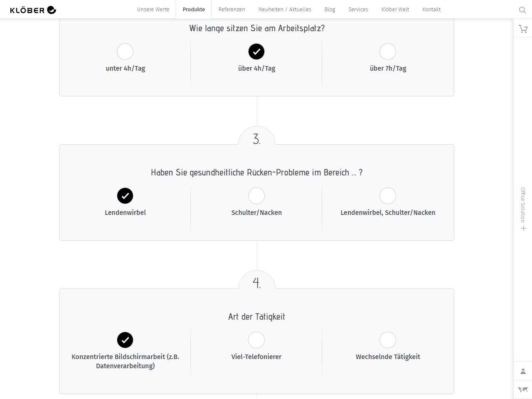This screenshot has height=399, width=532.
Task: Open the shopping cart icon
Action: tap(523, 29)
